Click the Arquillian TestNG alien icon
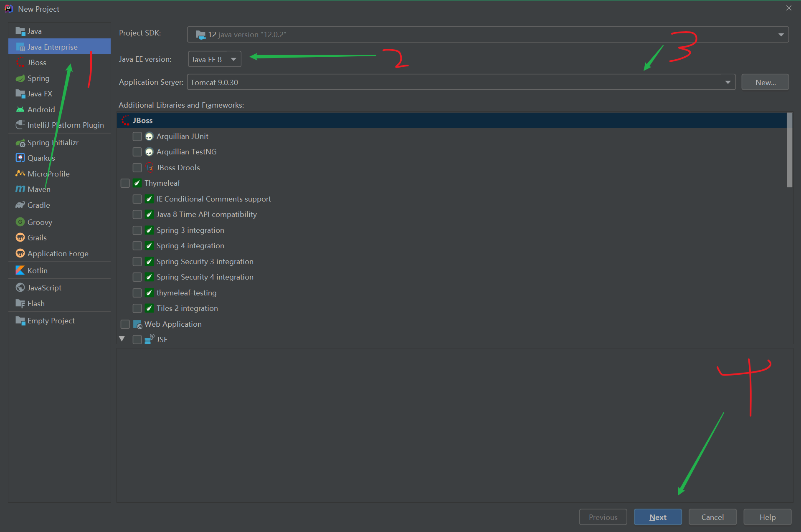The width and height of the screenshot is (801, 532). coord(149,152)
